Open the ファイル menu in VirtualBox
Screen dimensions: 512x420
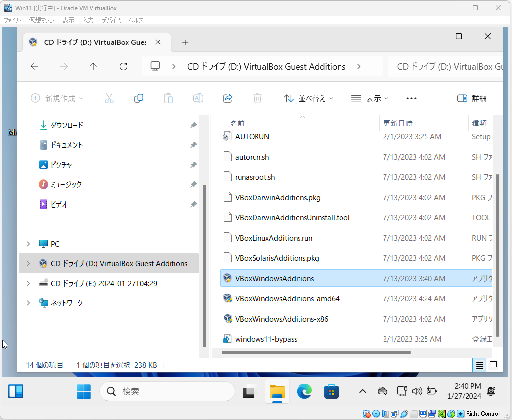click(12, 20)
